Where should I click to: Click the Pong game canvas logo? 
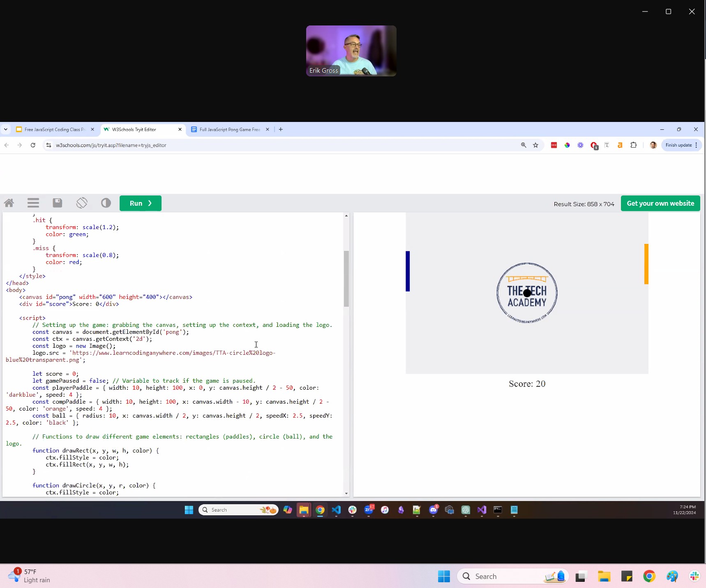pyautogui.click(x=527, y=293)
